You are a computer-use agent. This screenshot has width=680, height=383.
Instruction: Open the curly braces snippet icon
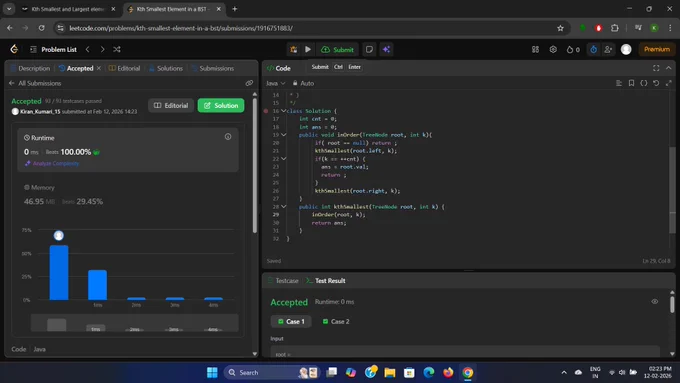click(x=644, y=83)
